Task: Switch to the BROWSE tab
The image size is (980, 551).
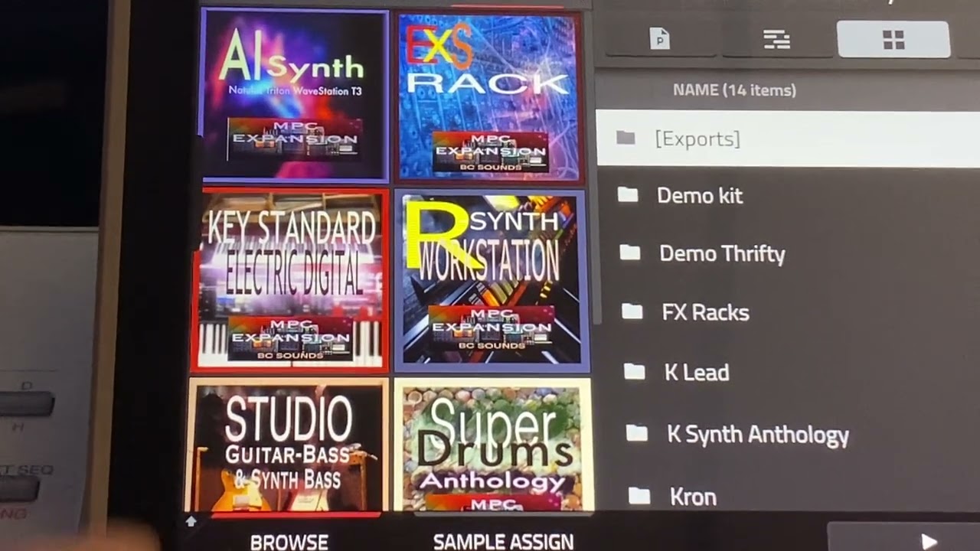Action: pyautogui.click(x=289, y=542)
